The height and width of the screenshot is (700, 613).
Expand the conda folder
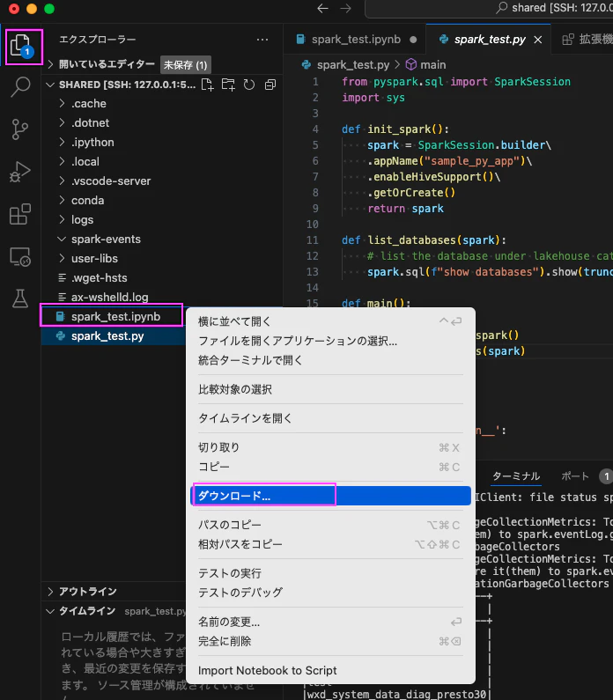(x=62, y=201)
